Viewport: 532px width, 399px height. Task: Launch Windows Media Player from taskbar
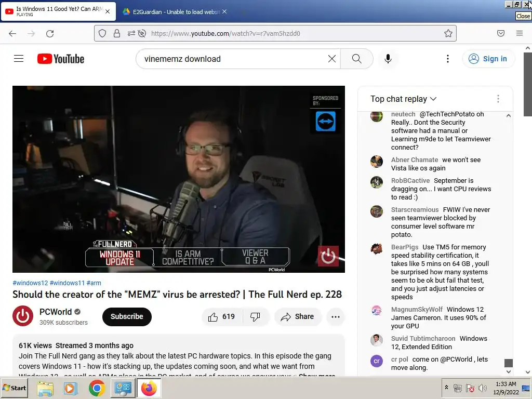pos(71,388)
